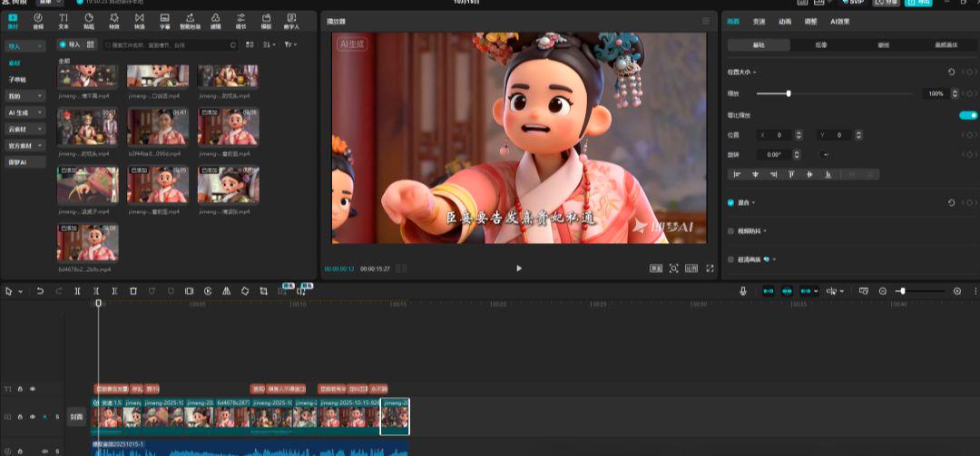Lock the text track
The height and width of the screenshot is (456, 980).
pyautogui.click(x=20, y=389)
